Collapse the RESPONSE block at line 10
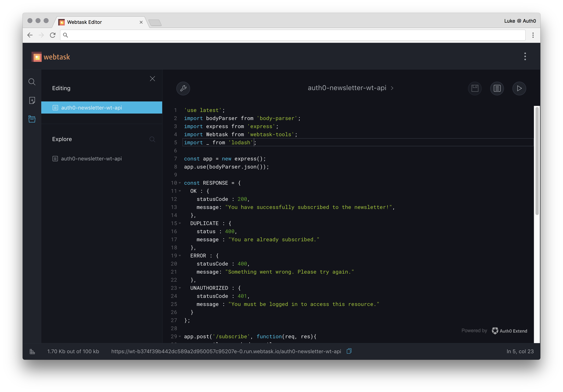The height and width of the screenshot is (392, 563). [x=180, y=183]
